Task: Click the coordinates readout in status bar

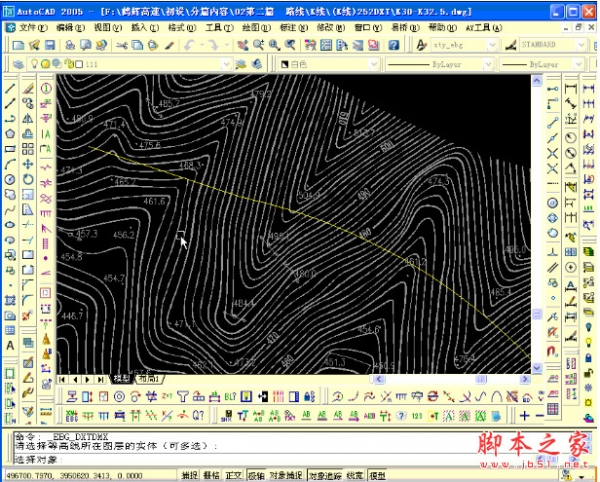Action: click(74, 475)
